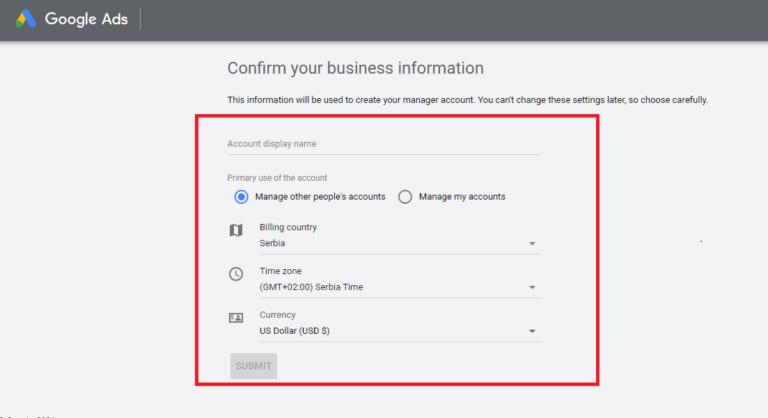Expand the Time zone dropdown arrow
The image size is (768, 418).
tap(532, 288)
